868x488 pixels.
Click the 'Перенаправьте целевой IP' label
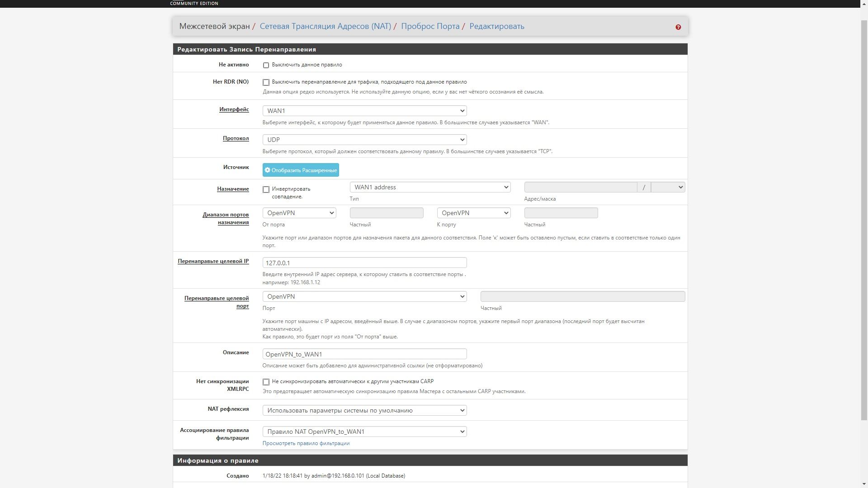213,261
